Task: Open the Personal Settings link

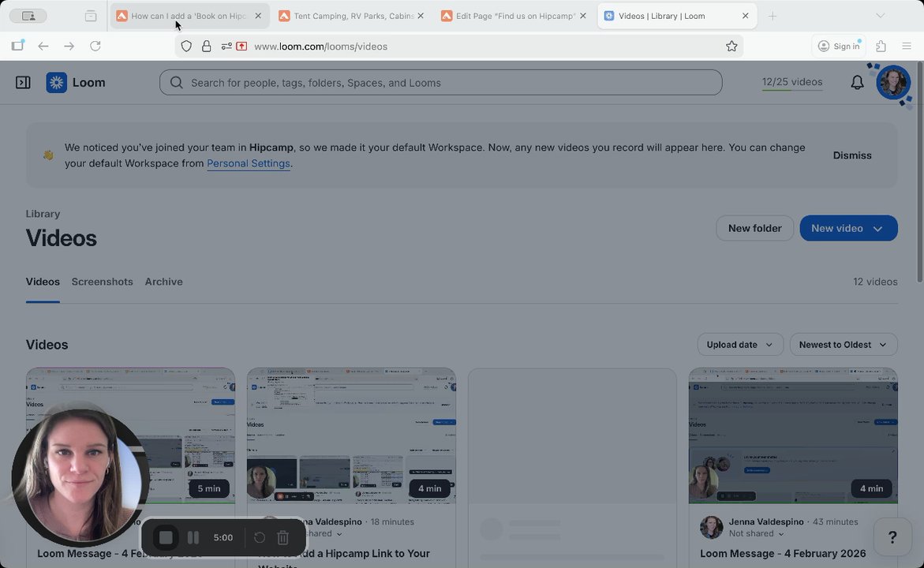Action: 248,163
